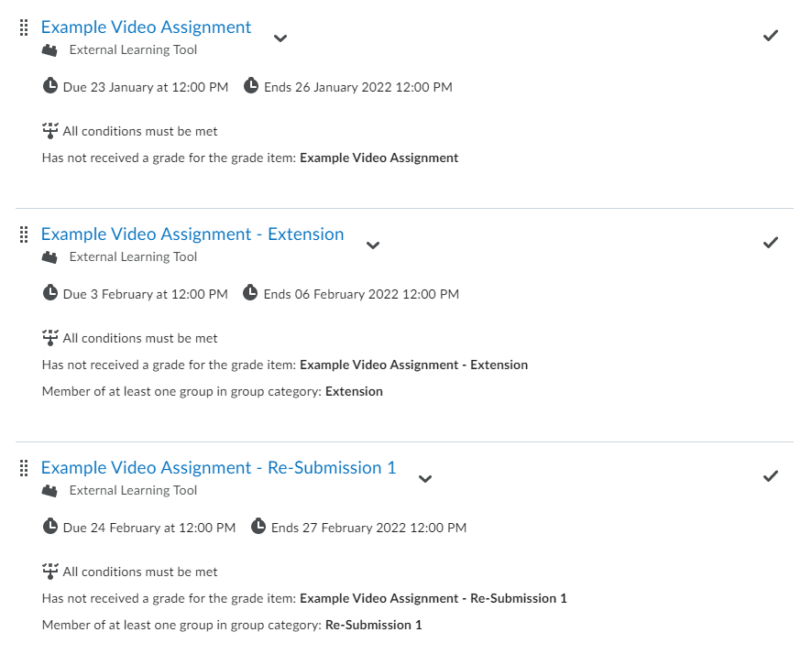Open dropdown menu next to Example Video Assignment
Viewport: 812px width, 665px height.
coord(280,38)
